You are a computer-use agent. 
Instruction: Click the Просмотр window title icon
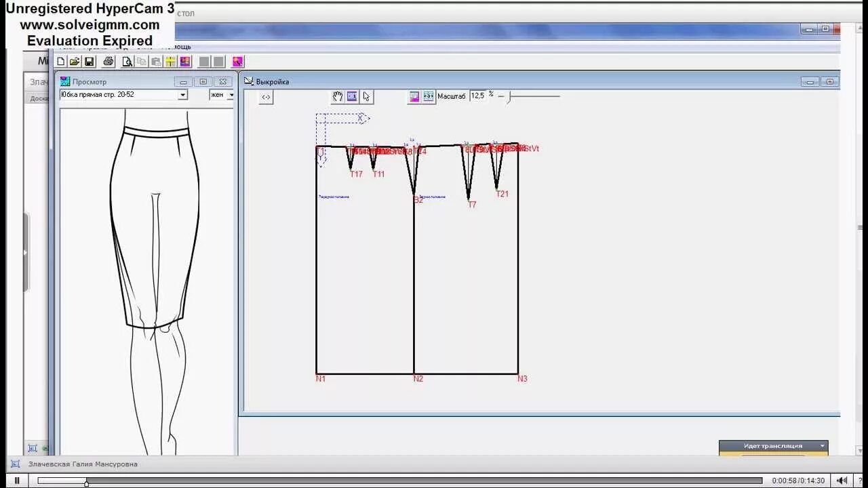coord(65,81)
